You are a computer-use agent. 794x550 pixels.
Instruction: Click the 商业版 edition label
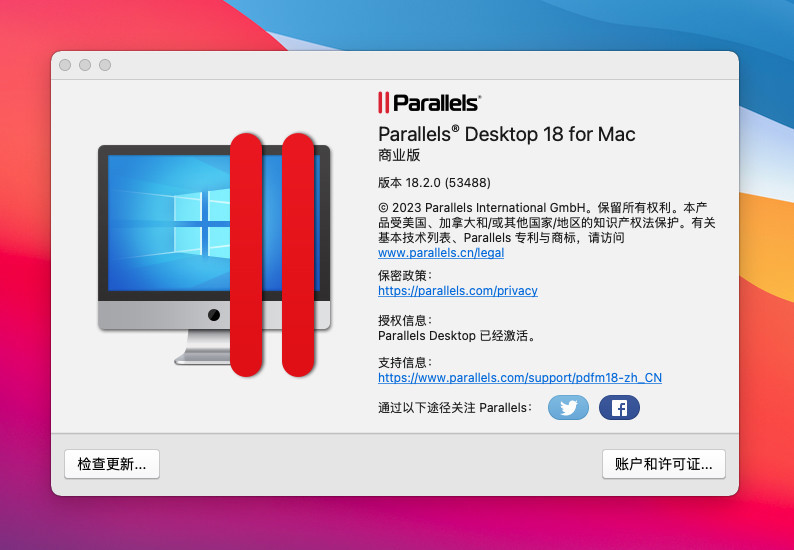click(399, 155)
